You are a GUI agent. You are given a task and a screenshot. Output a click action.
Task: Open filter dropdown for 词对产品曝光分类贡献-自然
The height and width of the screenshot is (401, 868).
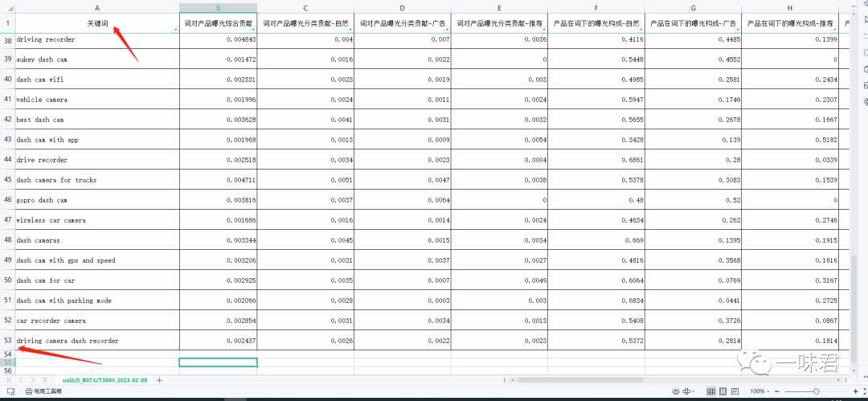point(350,30)
